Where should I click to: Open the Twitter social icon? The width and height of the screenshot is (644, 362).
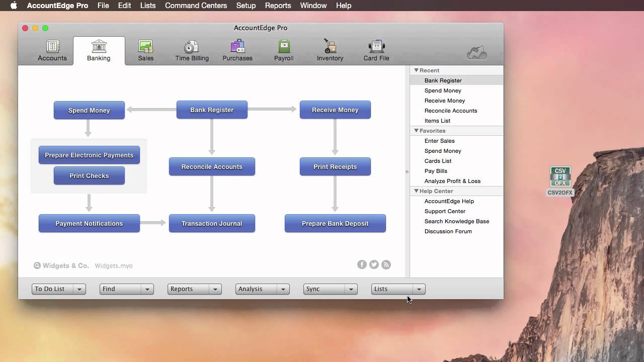point(374,264)
